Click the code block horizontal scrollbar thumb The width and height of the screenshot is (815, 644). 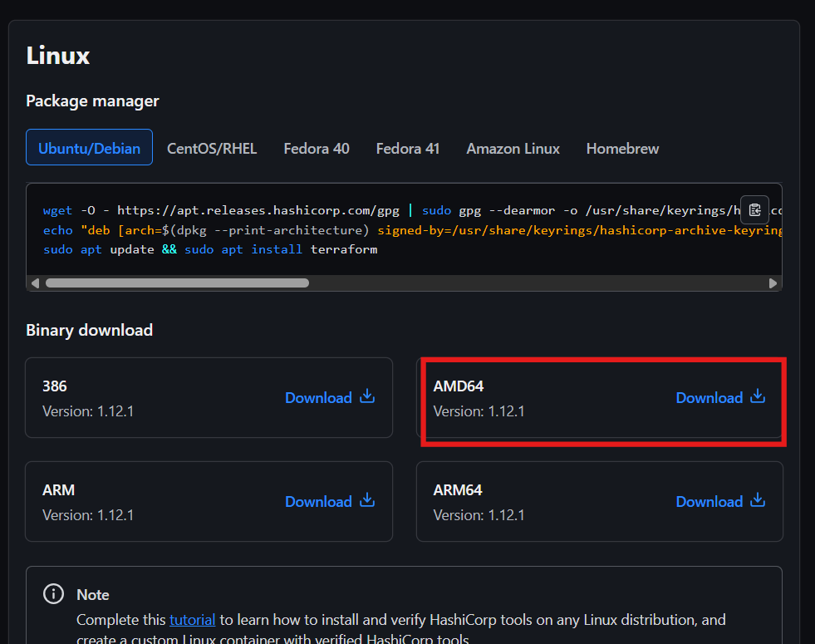pyautogui.click(x=177, y=283)
